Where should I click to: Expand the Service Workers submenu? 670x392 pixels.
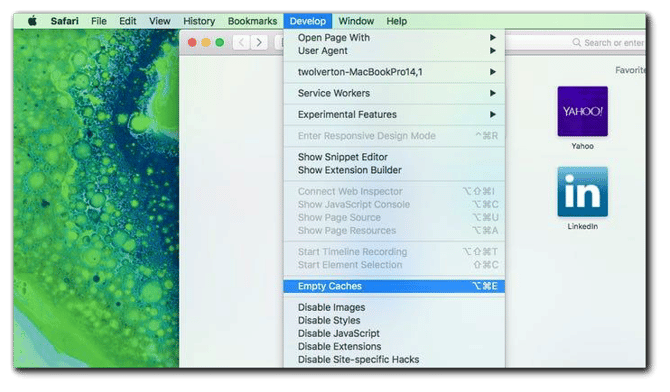[394, 93]
